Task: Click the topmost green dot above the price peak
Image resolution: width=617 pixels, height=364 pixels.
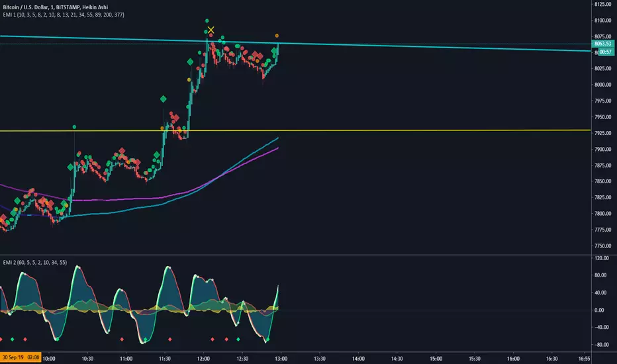Action: tap(207, 21)
